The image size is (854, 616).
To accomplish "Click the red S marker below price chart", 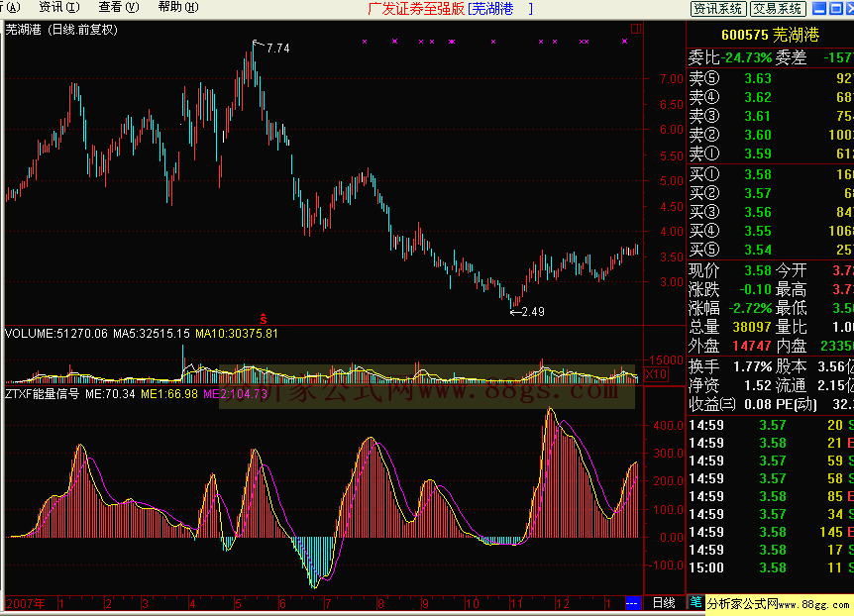I will (264, 319).
